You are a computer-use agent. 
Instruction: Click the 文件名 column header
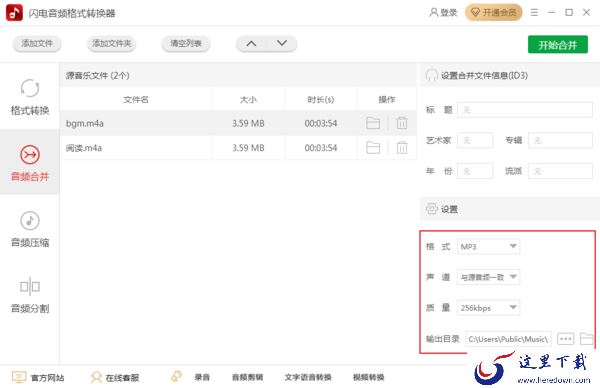(136, 99)
